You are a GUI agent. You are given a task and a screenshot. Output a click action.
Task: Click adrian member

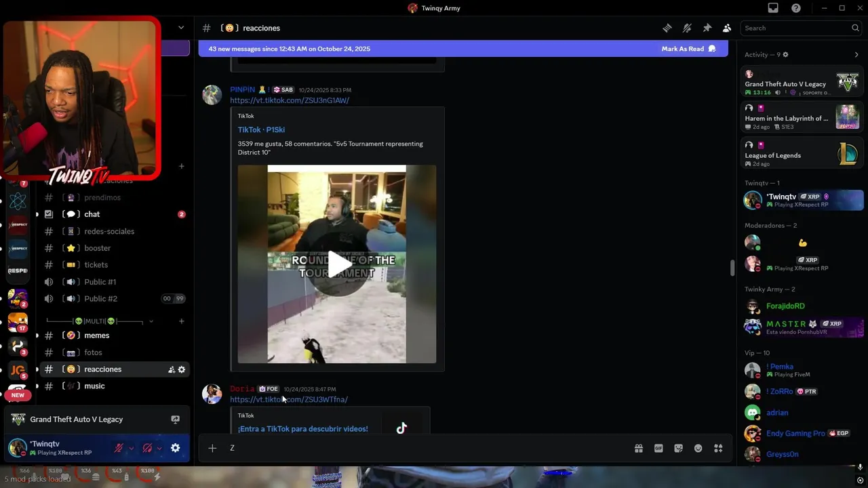point(802,412)
